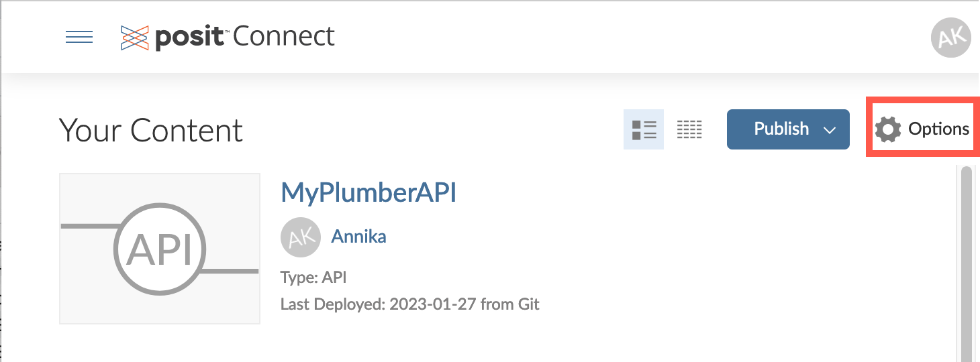
Task: Open the hamburger navigation menu
Action: click(x=79, y=37)
